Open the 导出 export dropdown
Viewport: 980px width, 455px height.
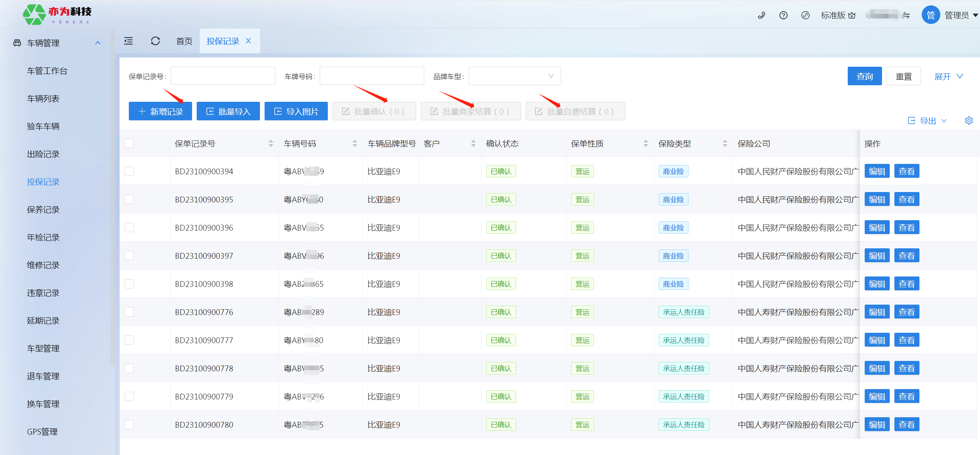(x=928, y=121)
